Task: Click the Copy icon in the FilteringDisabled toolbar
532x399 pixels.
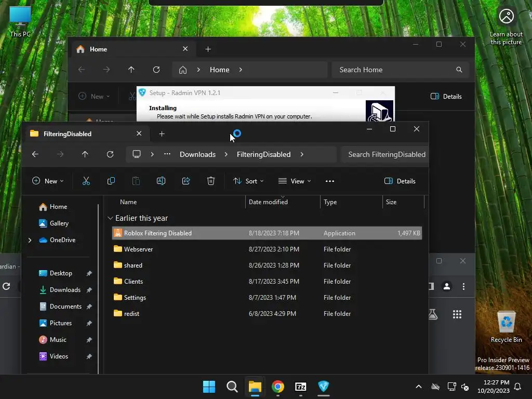Action: point(111,181)
